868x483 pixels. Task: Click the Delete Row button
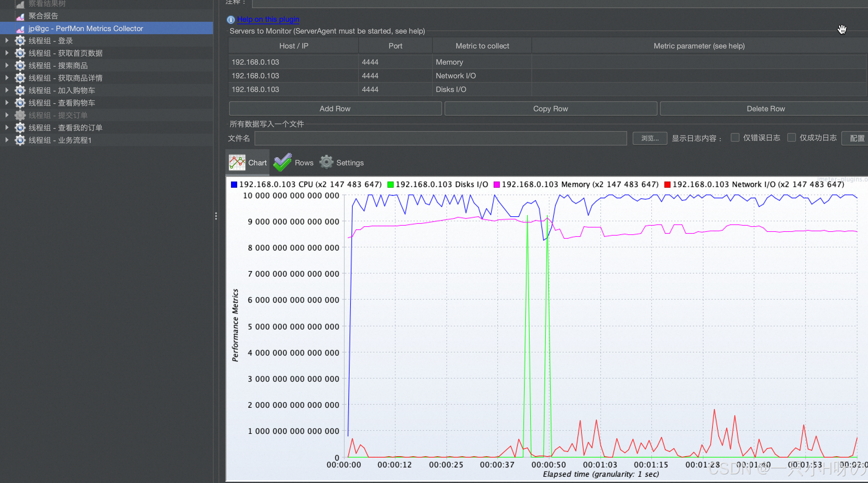point(765,108)
